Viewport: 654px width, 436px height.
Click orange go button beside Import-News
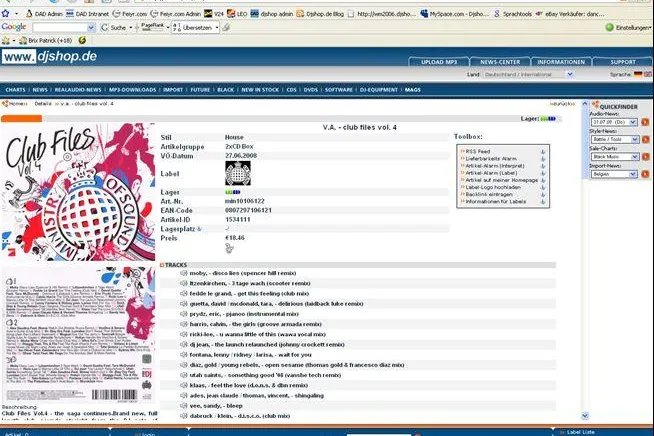(645, 174)
